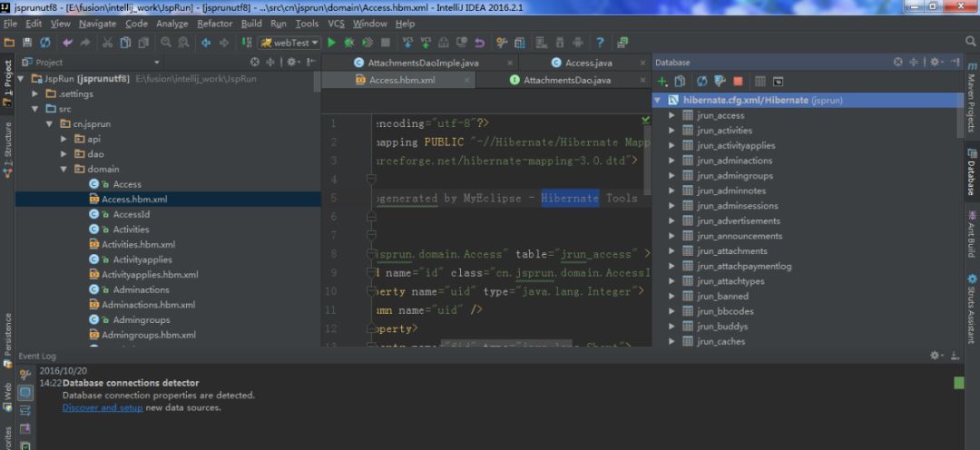
Task: Toggle the Database tool window sidebar button
Action: coord(972,173)
